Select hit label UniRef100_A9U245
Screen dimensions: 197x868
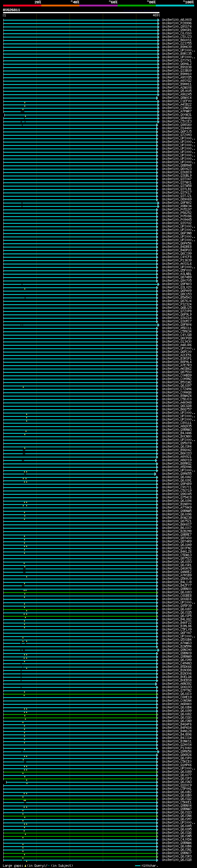(x=177, y=94)
